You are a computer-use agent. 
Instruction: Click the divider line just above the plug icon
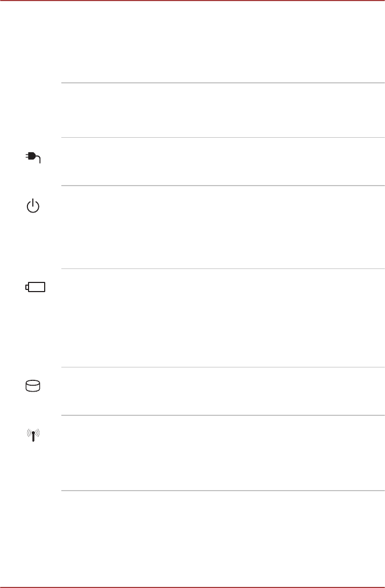222,138
